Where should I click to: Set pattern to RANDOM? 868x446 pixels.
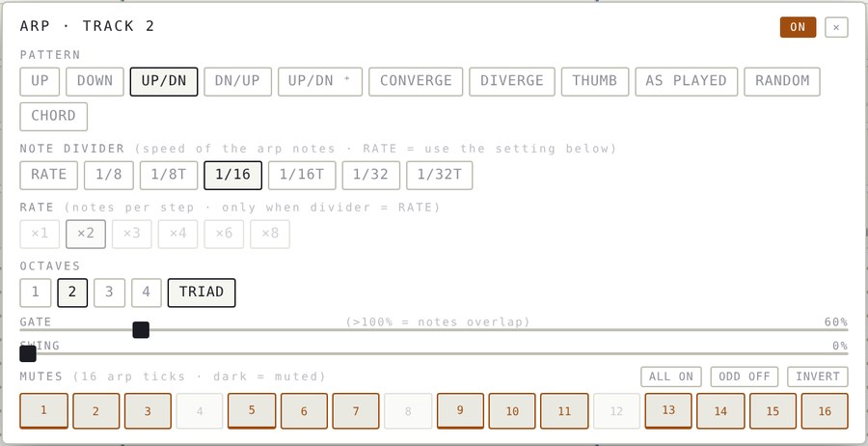click(782, 81)
